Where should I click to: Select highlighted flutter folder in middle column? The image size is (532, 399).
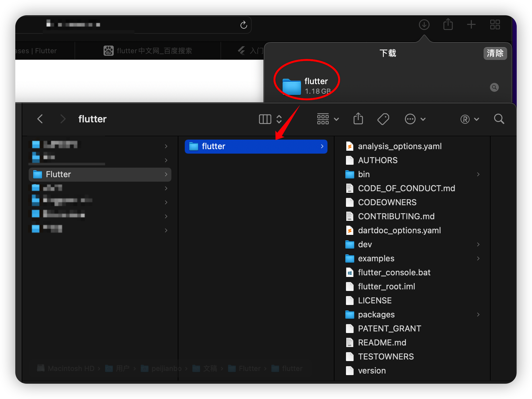click(256, 147)
